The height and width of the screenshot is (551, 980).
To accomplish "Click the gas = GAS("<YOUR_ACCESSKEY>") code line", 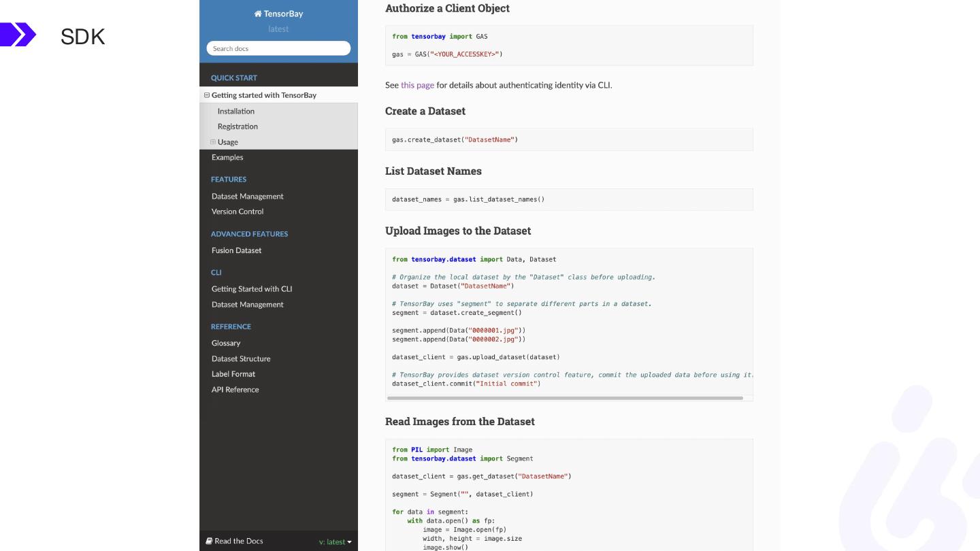I will coord(447,54).
